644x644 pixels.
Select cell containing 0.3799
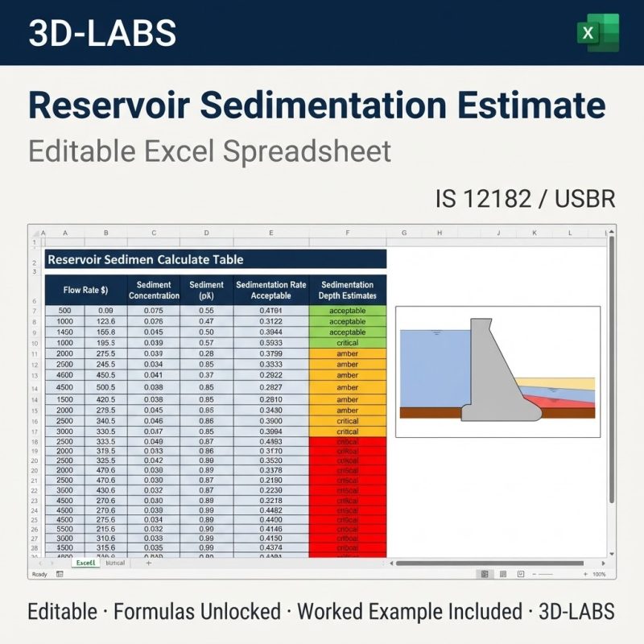[x=271, y=353]
